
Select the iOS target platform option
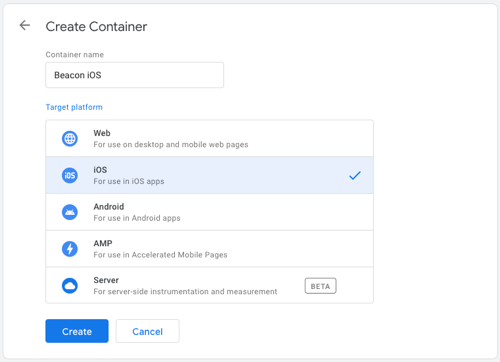[x=209, y=175]
